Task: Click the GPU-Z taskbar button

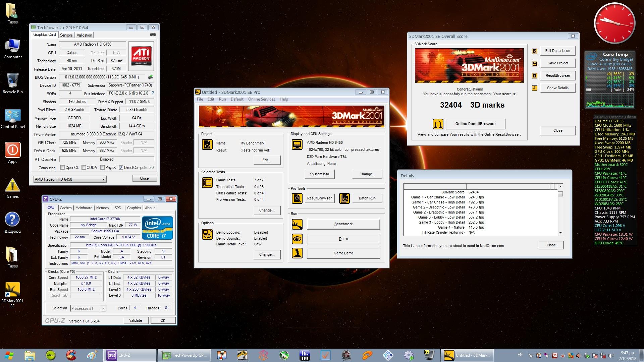Action: (184, 355)
